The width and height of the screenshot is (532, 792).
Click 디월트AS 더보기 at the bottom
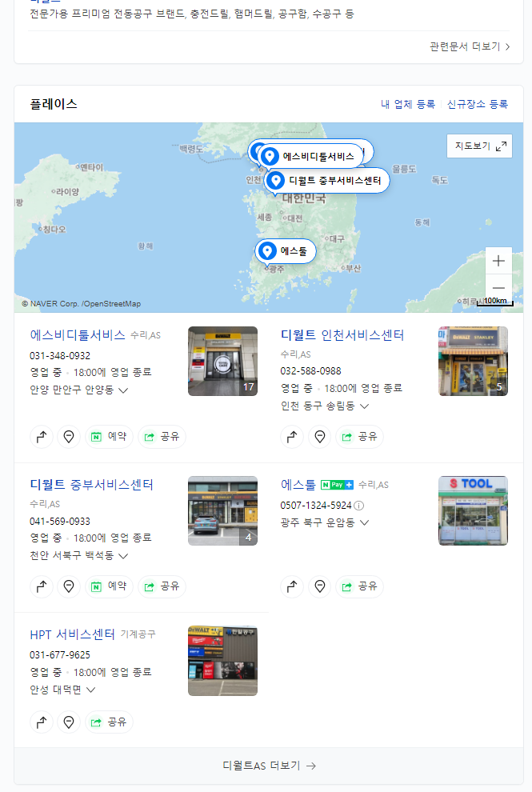[x=269, y=766]
